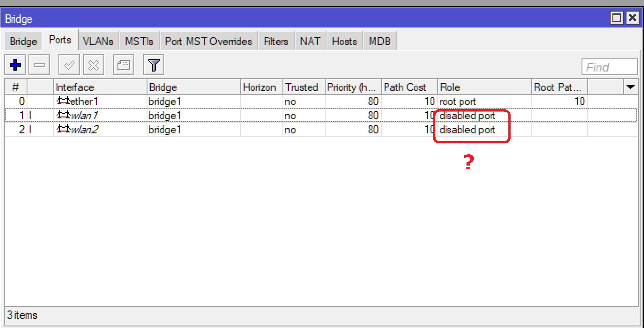Sort by the Root Path column header
The image size is (644, 328).
(559, 87)
